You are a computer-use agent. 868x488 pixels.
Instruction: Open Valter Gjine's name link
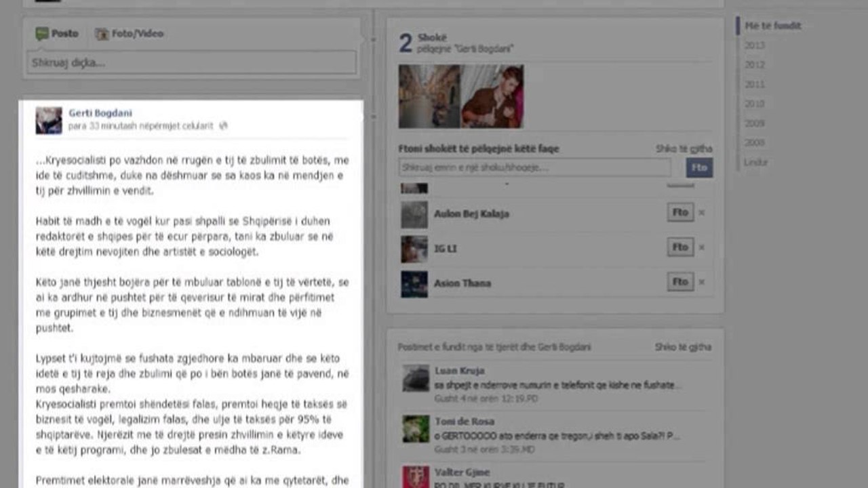(462, 472)
